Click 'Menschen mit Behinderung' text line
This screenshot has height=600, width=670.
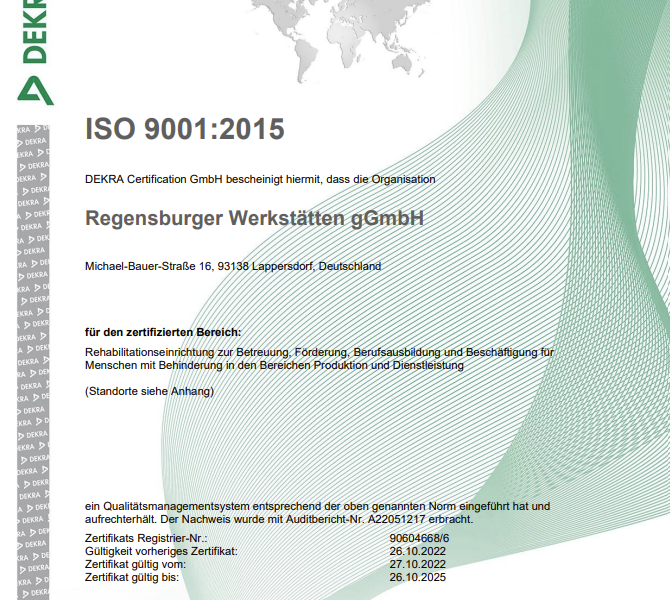274,365
